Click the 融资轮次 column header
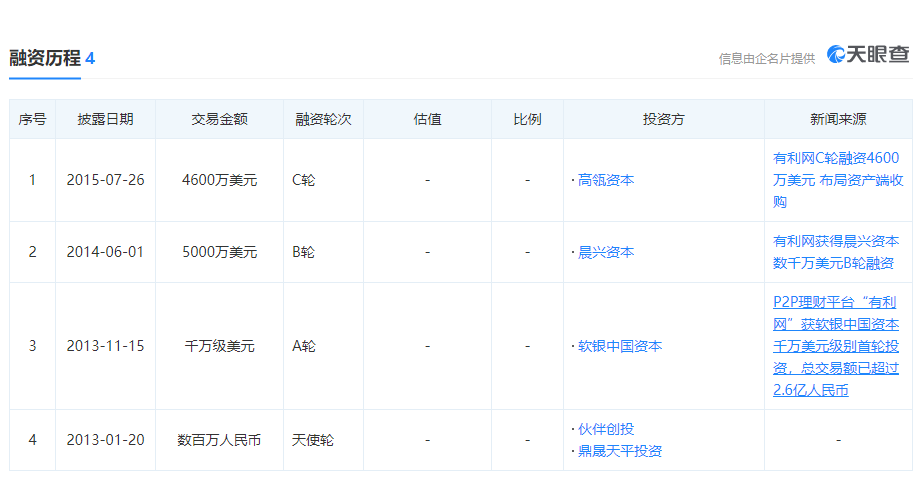The width and height of the screenshot is (919, 478). (x=322, y=119)
